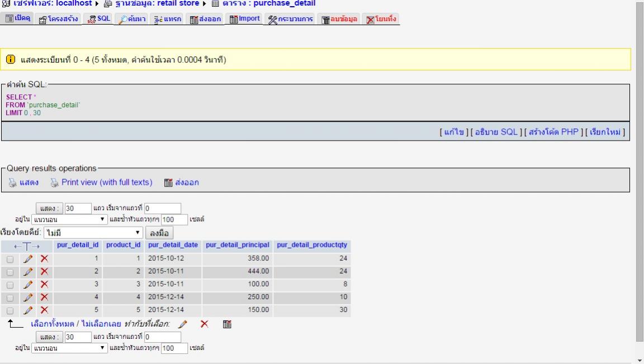
Task: Edit row with pur_detail_id 3
Action: tap(28, 284)
